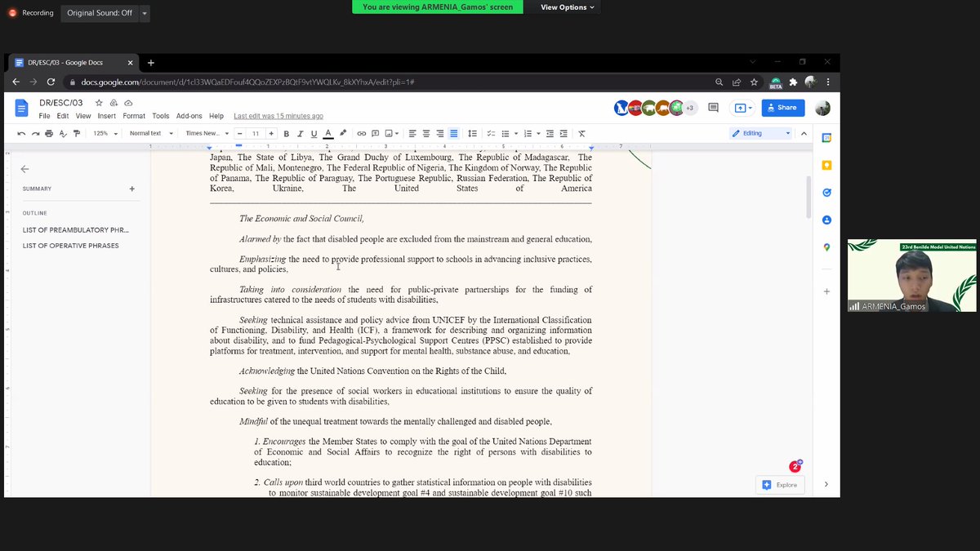The width and height of the screenshot is (980, 551).
Task: Expand the numbered list options arrow
Action: (539, 133)
